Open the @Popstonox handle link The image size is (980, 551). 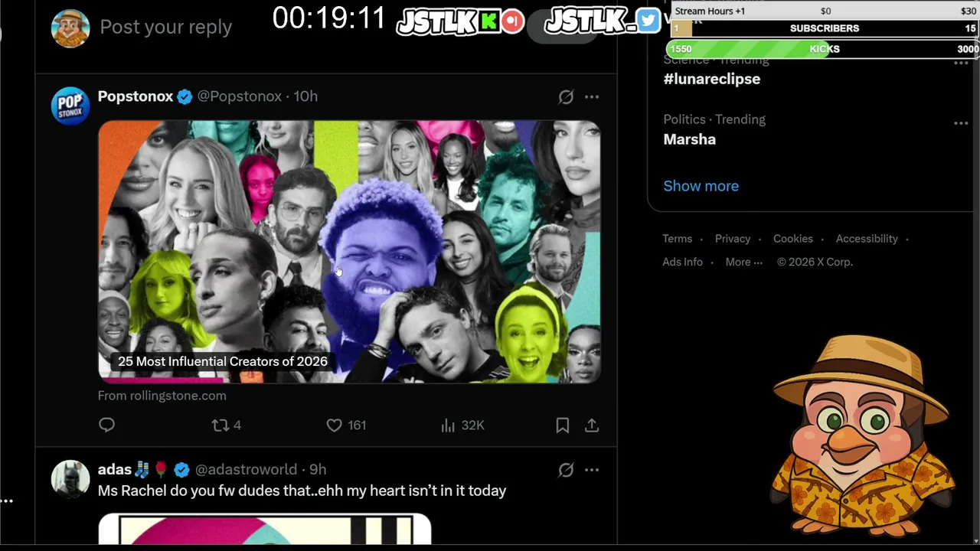(x=240, y=96)
